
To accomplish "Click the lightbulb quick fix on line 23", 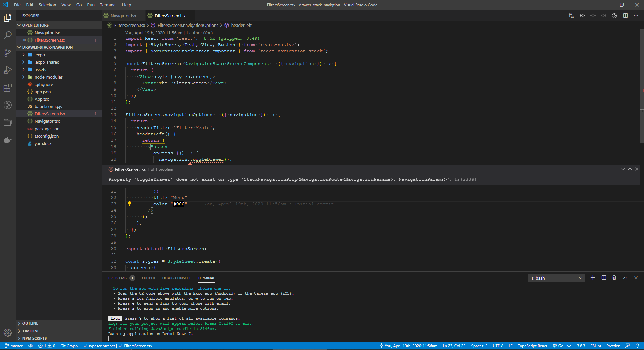I will [x=129, y=204].
